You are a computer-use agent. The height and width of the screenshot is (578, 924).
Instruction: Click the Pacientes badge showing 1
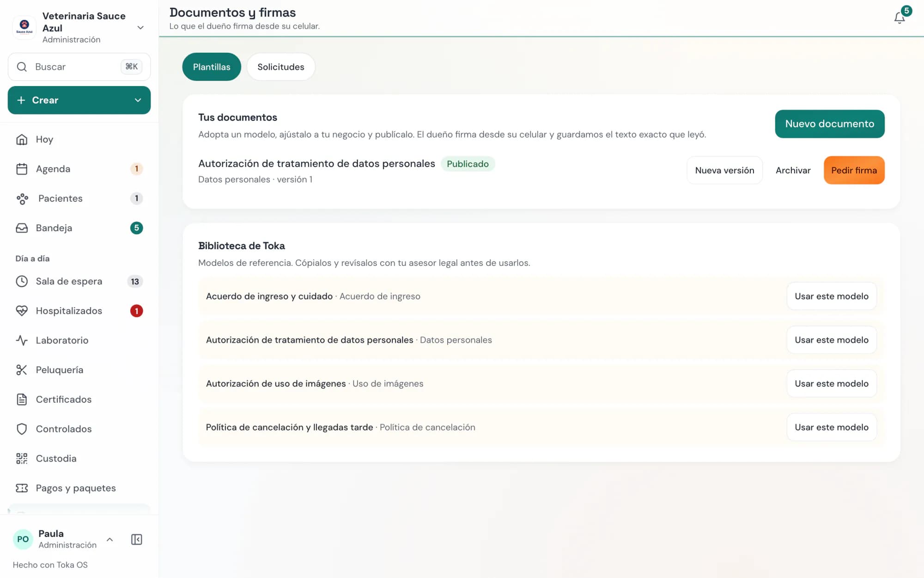click(x=136, y=198)
